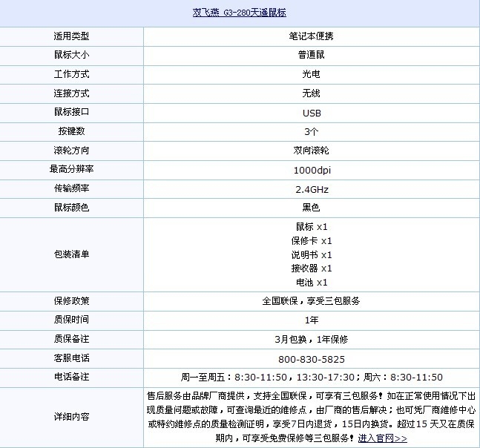Click the 保修卡 x1 line
Image resolution: width=480 pixels, height=448 pixels.
(x=312, y=241)
